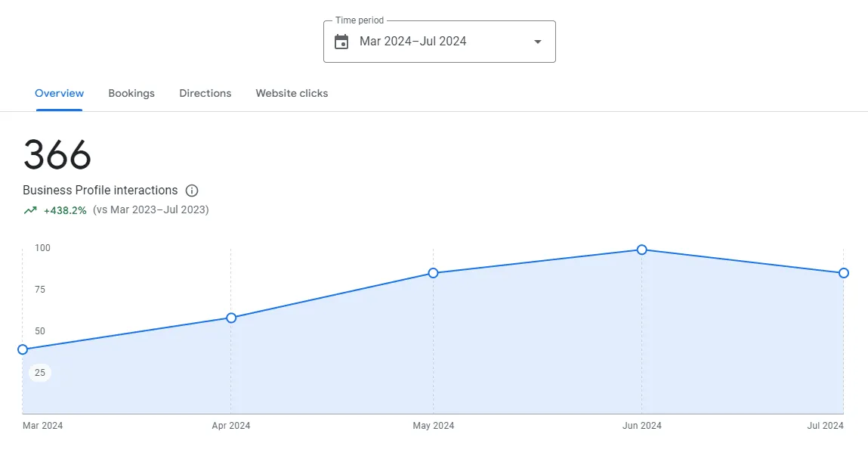
Task: Click the dropdown arrow beside Mar 2024–Jul 2024
Action: click(538, 42)
